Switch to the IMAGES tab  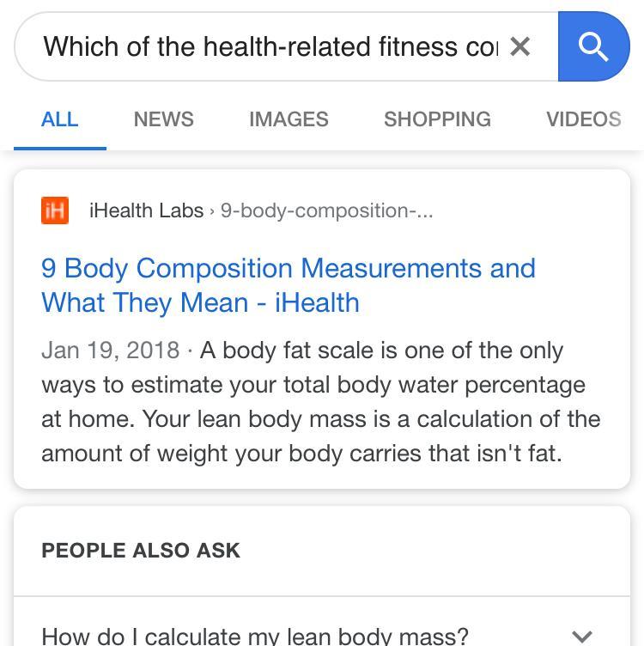pyautogui.click(x=289, y=119)
